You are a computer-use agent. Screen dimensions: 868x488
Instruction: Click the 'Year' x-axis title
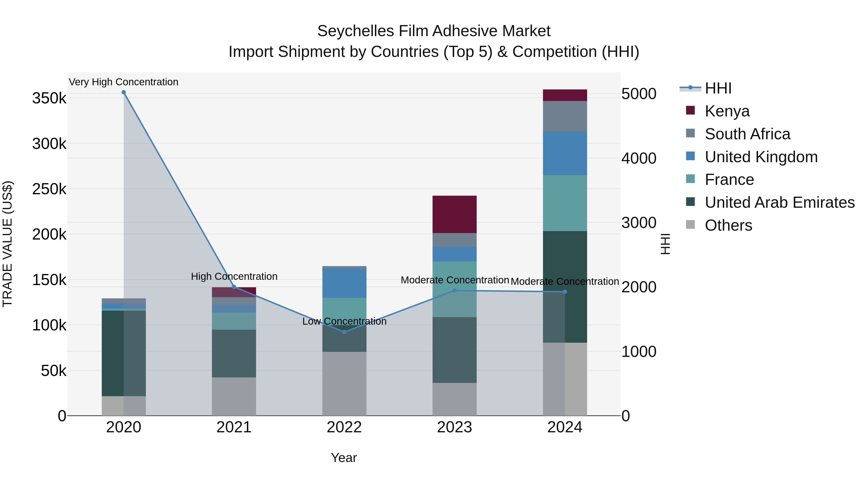click(x=344, y=458)
